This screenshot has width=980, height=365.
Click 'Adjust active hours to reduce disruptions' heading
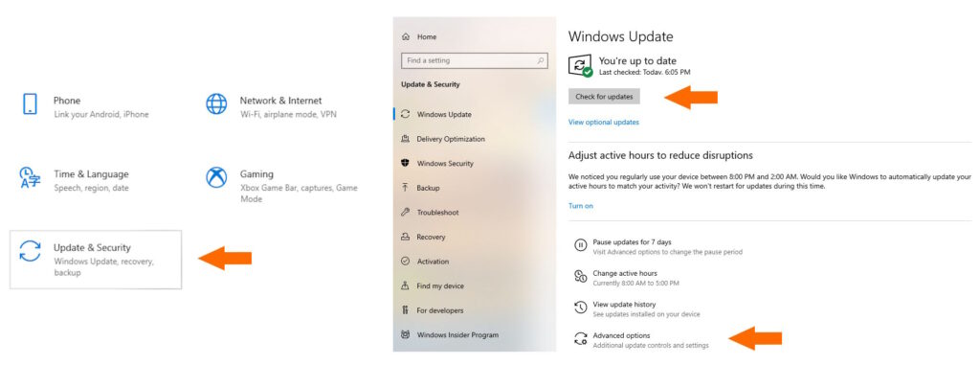click(x=660, y=155)
